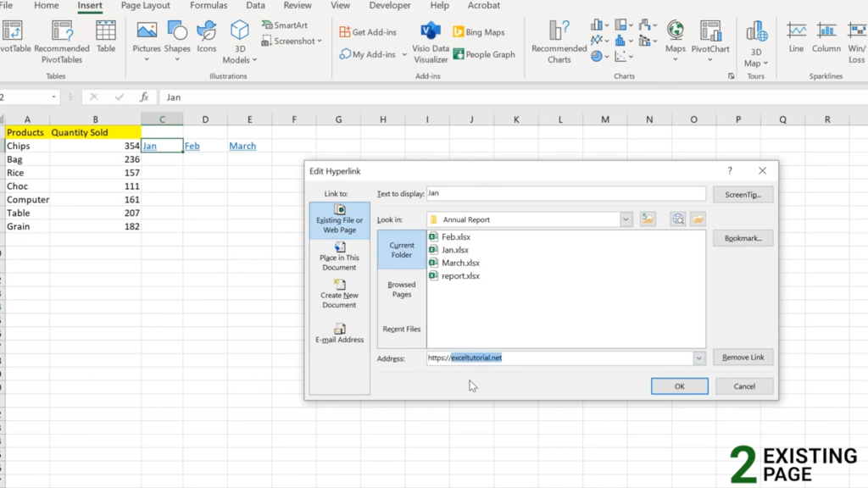
Task: Click the Remove Link button
Action: pyautogui.click(x=743, y=357)
